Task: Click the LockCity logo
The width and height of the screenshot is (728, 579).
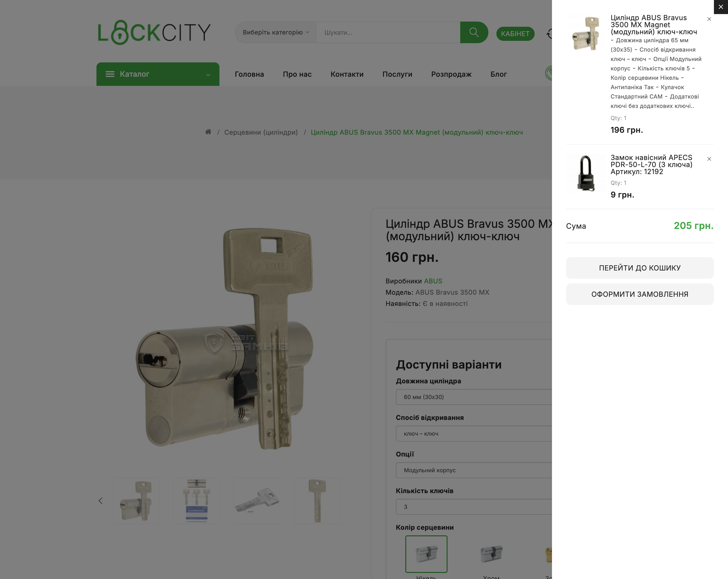Action: tap(154, 32)
